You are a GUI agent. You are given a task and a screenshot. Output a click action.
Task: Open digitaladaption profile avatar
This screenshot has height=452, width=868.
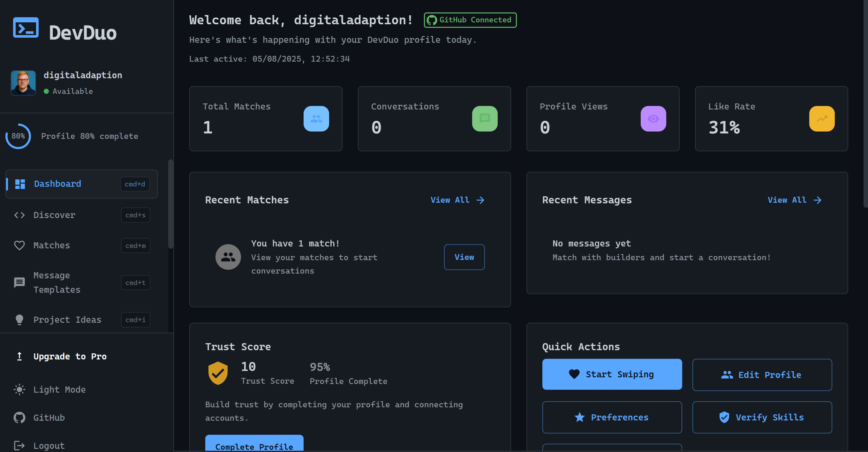point(23,83)
